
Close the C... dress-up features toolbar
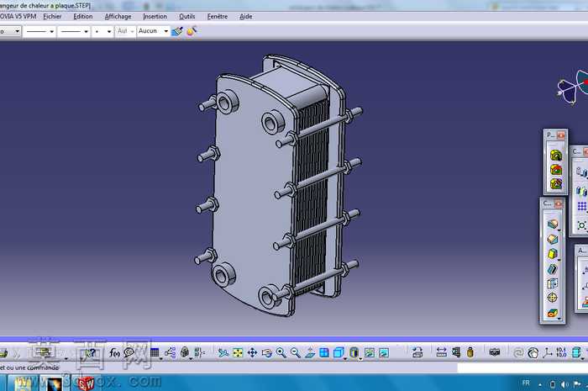coord(559,203)
